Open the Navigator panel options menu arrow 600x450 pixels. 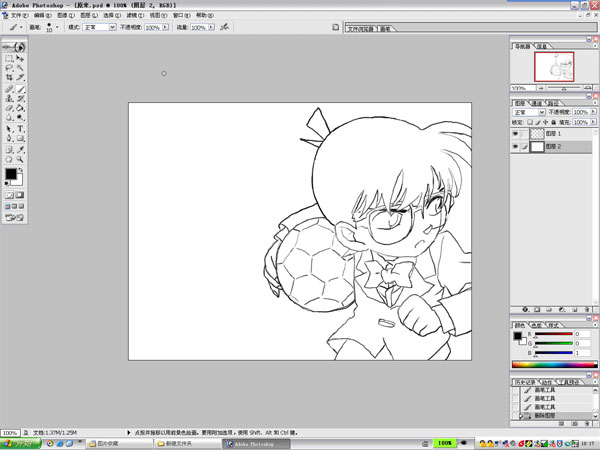(595, 46)
